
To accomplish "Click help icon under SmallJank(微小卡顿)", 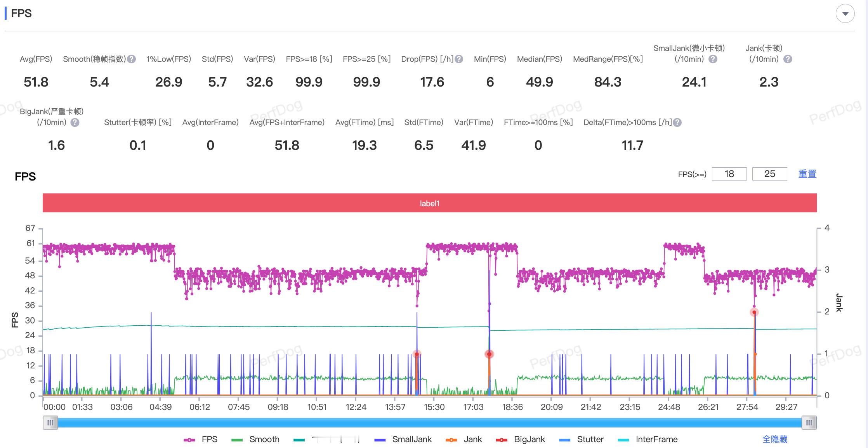I will coord(713,59).
